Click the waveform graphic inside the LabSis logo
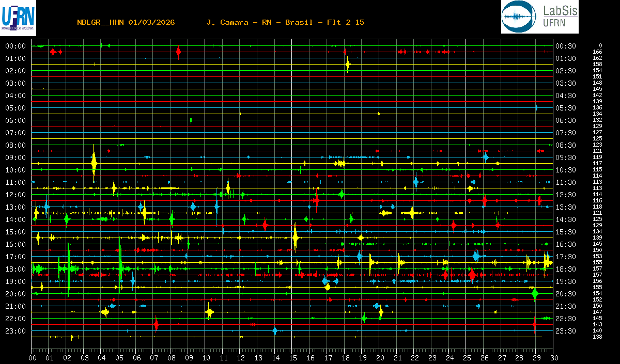Viewport: 620px width, 364px height. click(520, 17)
